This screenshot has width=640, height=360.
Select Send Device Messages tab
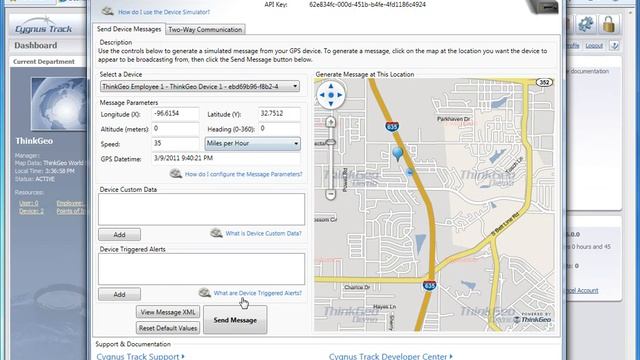coord(129,29)
